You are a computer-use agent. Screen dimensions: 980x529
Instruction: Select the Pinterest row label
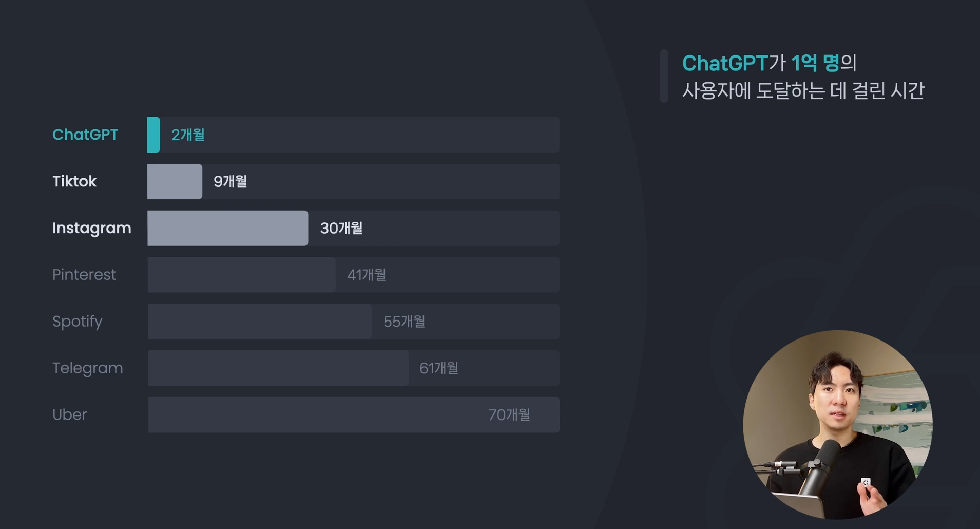tap(84, 275)
